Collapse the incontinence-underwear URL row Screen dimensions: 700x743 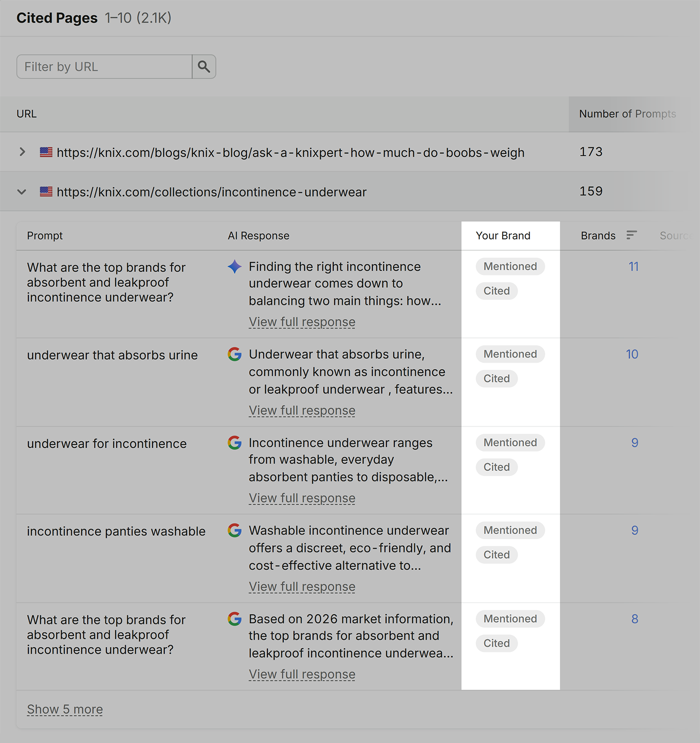[x=22, y=192]
